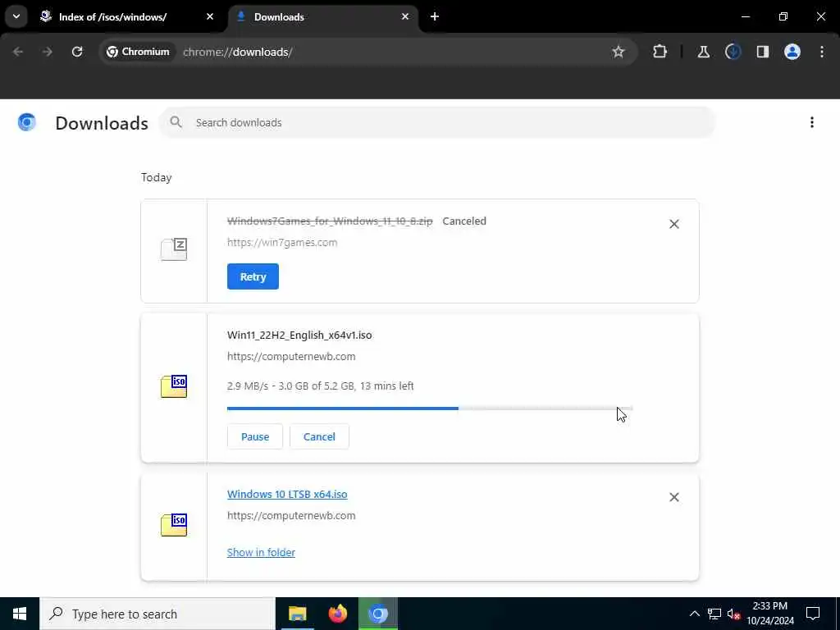Click the Chromium site info chip
This screenshot has height=630, width=840.
point(138,52)
